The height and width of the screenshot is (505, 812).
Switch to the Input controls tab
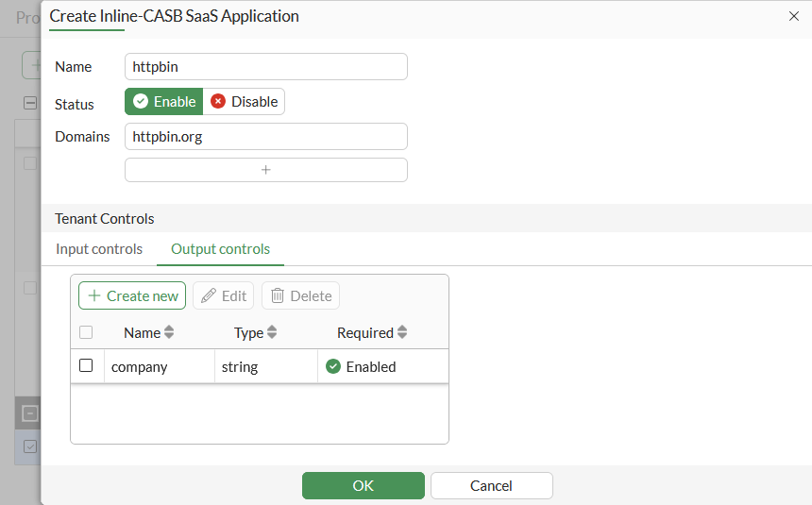click(99, 249)
